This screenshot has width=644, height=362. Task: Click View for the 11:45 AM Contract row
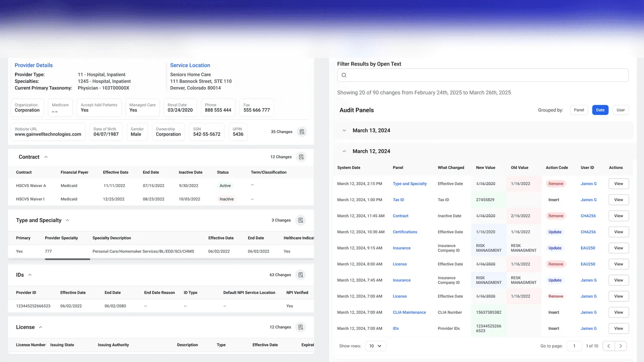click(x=619, y=216)
